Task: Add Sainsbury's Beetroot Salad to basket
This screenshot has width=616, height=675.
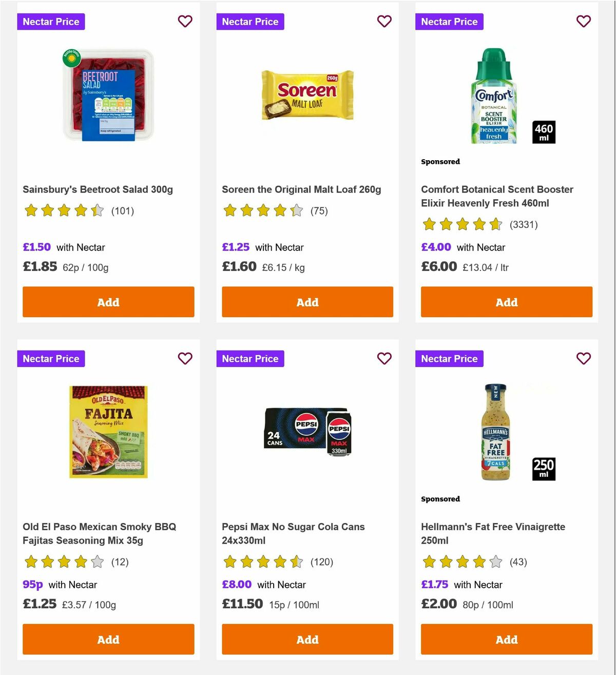Action: tap(108, 302)
